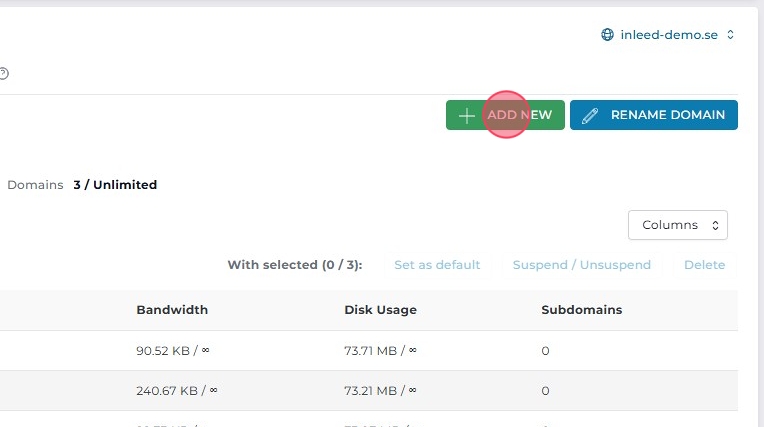Image resolution: width=764 pixels, height=427 pixels.
Task: Click the globe icon beside inleed-demo.se
Action: tap(607, 35)
